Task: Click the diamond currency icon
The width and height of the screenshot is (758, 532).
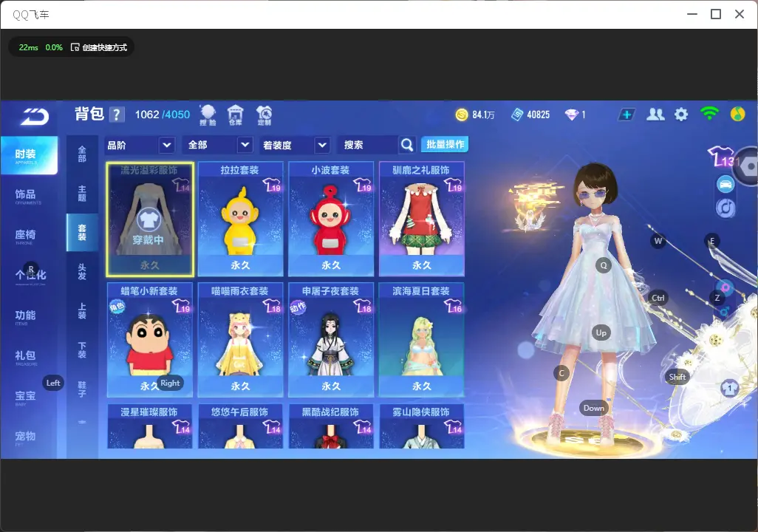Action: [571, 115]
